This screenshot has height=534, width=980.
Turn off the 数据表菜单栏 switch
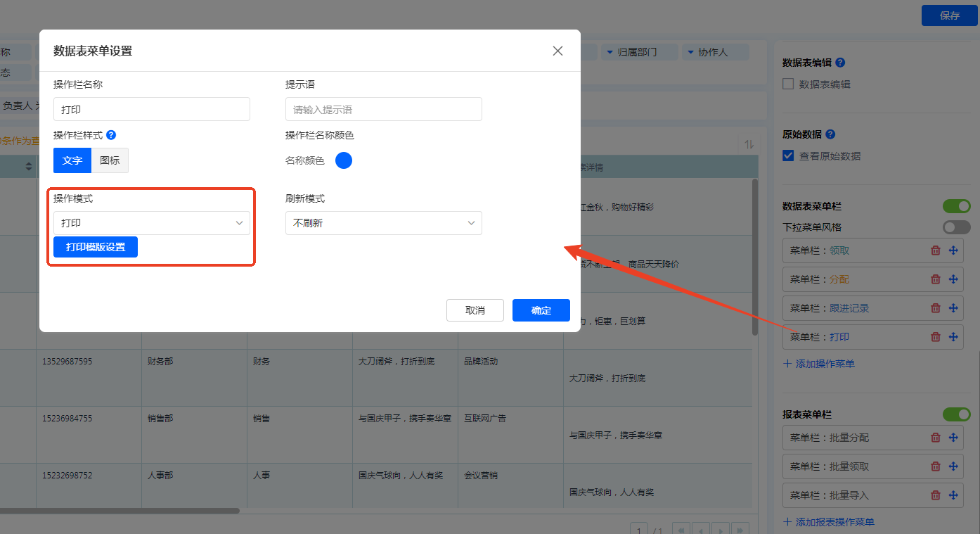(956, 206)
